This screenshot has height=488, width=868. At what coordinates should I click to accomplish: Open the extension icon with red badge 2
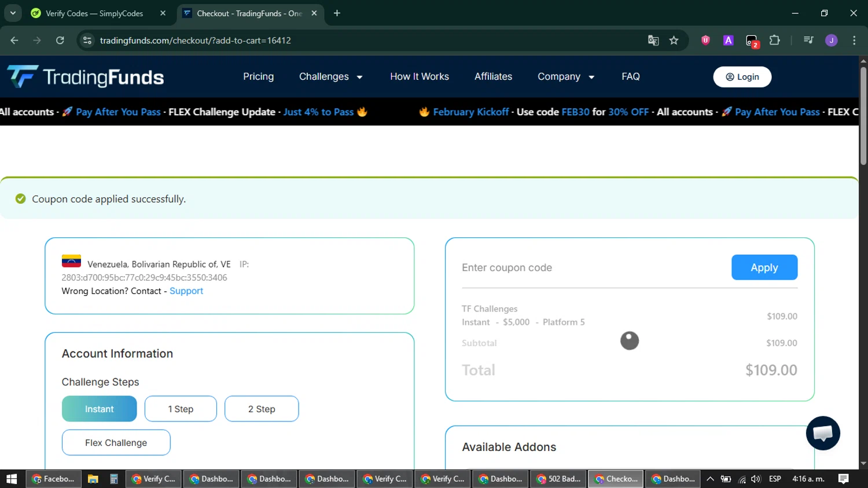[x=752, y=41]
